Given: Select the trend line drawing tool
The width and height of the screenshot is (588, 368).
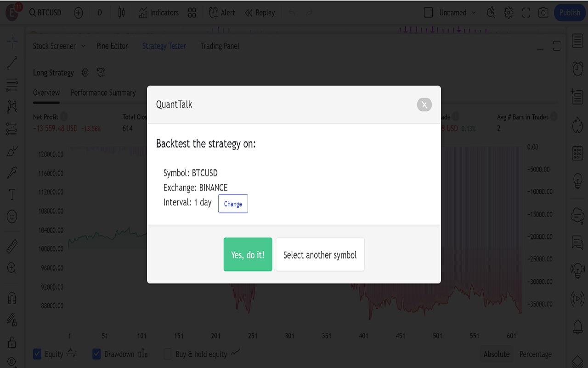Looking at the screenshot, I should [12, 63].
